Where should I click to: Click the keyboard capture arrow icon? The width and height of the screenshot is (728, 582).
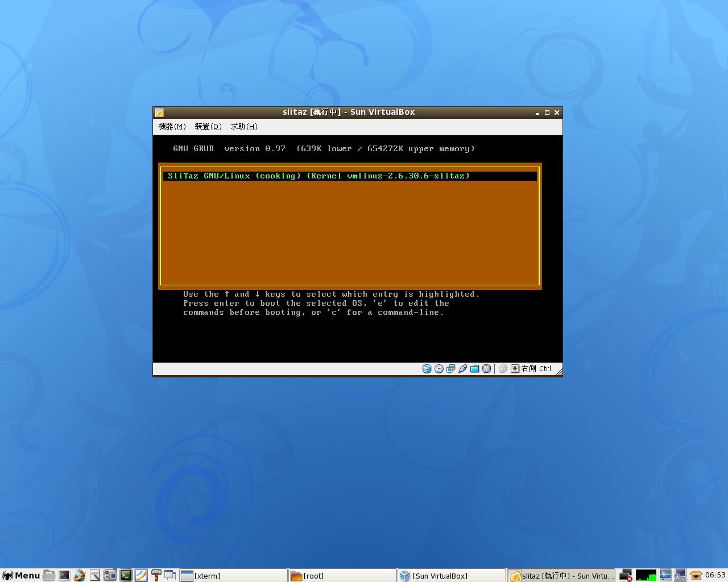[x=515, y=369]
